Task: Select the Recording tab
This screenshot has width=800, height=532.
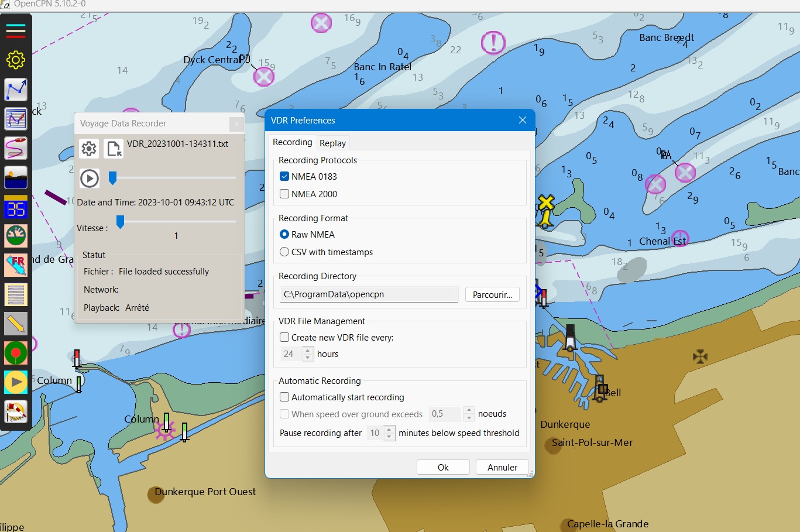Action: 292,142
